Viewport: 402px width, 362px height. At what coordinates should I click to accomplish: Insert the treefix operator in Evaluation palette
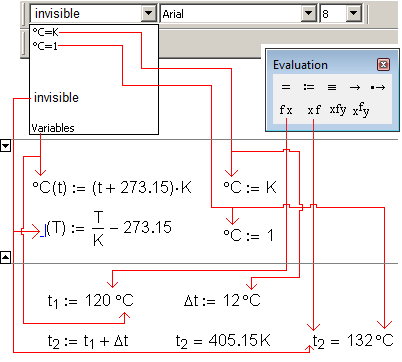361,110
